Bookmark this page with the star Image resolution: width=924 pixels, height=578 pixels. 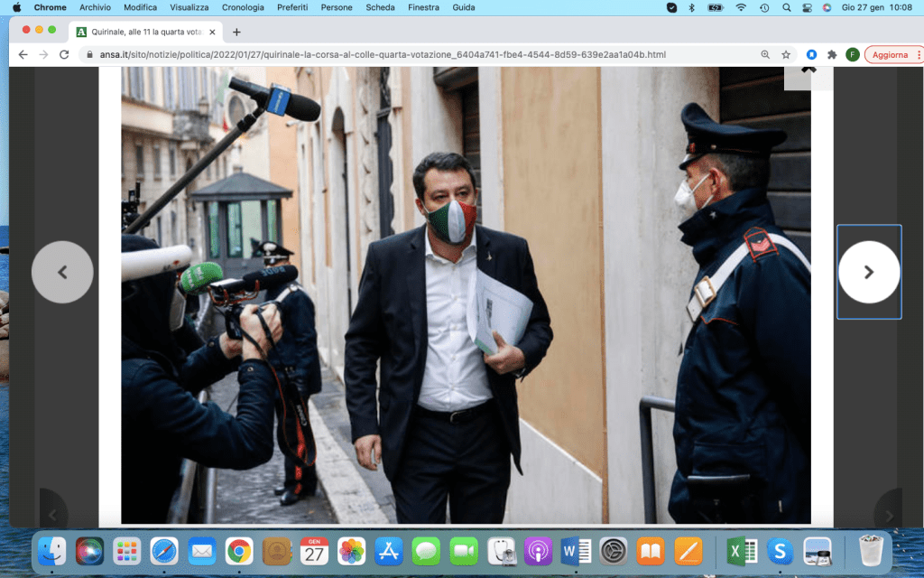(786, 54)
